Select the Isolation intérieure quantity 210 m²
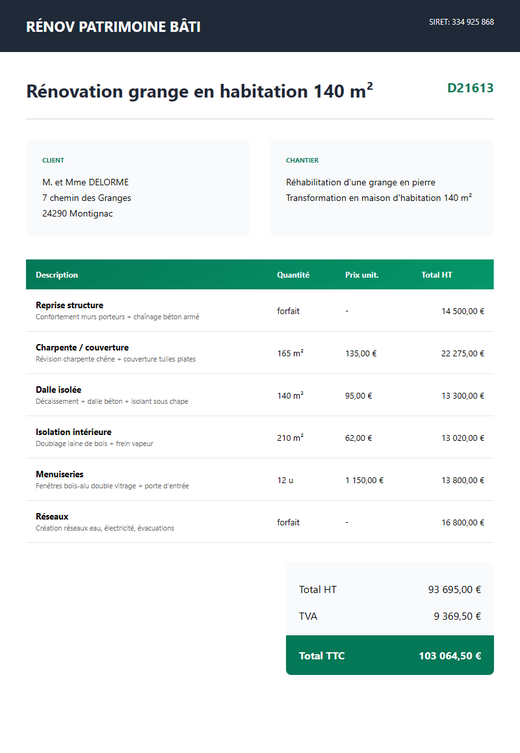Screen dimensions: 520x753 tap(290, 438)
